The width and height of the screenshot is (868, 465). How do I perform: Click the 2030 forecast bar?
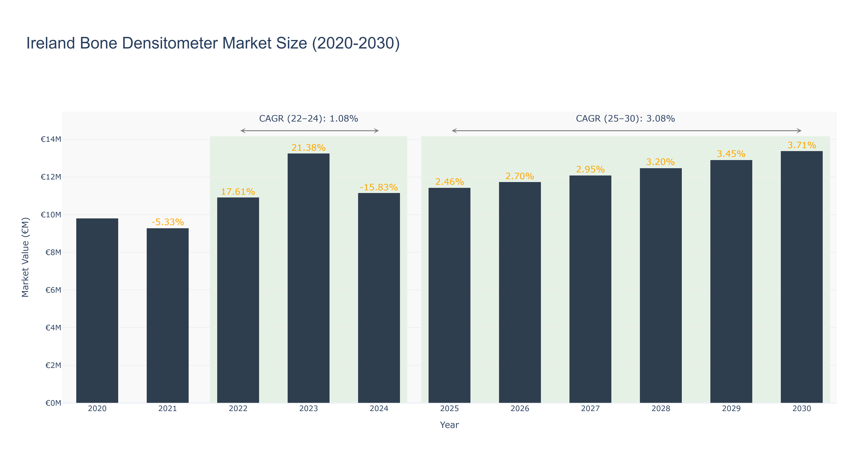coord(801,277)
